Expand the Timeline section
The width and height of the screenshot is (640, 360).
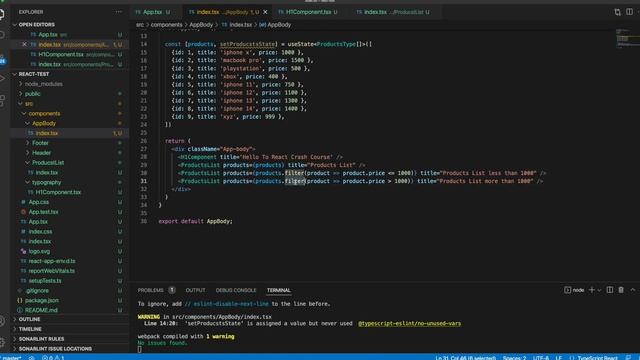[69, 329]
